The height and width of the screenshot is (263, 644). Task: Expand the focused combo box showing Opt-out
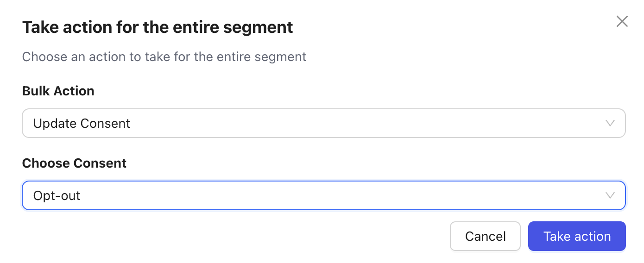tap(323, 195)
